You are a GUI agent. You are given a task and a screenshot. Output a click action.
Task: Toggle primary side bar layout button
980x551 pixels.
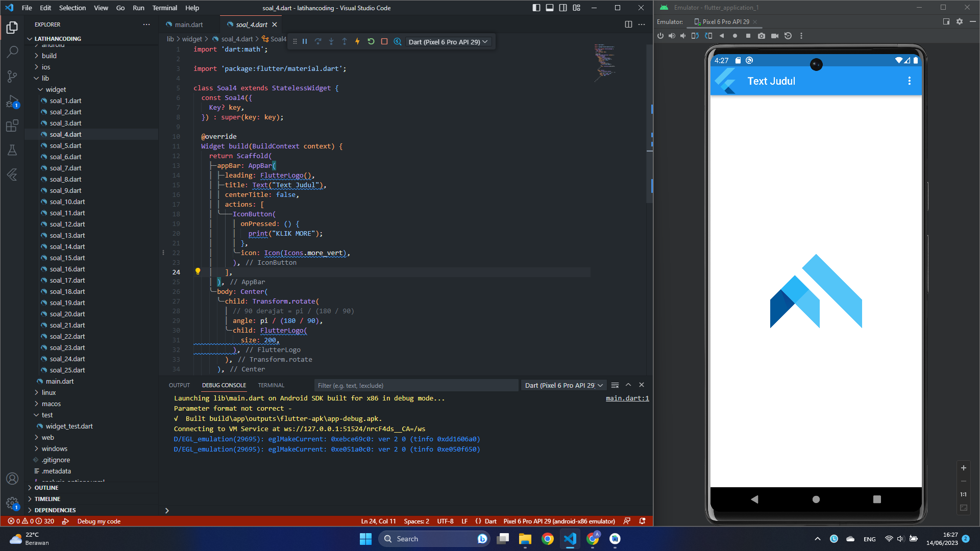click(x=536, y=8)
